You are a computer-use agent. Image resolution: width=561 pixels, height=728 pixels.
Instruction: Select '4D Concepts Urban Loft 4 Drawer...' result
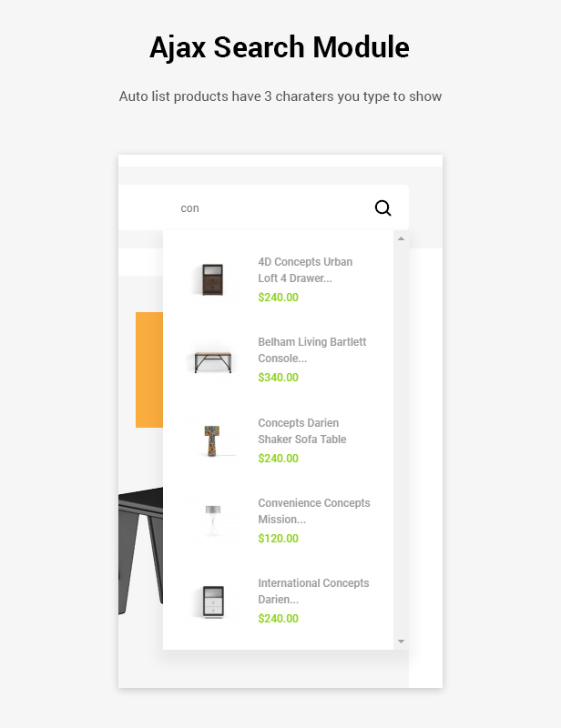tap(305, 269)
